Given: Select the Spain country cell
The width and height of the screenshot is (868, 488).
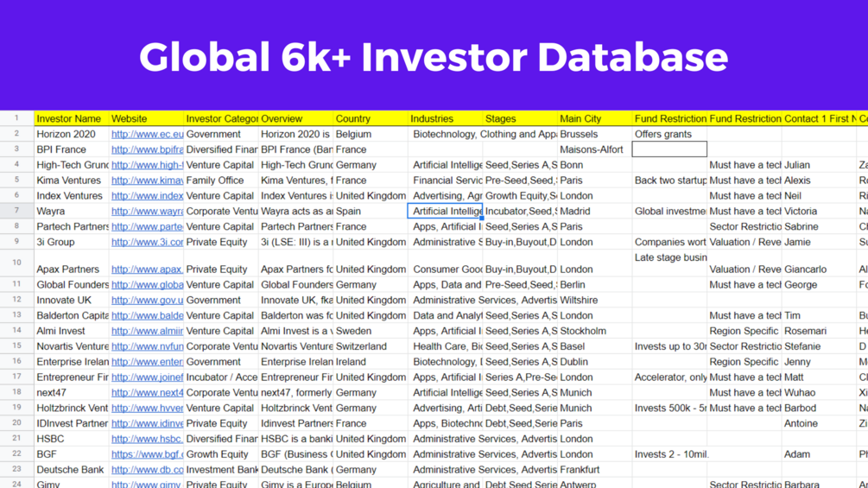Looking at the screenshot, I should (x=371, y=212).
